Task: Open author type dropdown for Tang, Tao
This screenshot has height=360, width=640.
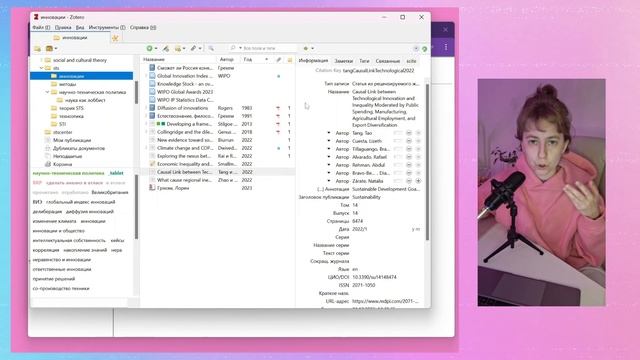Action: [x=329, y=133]
